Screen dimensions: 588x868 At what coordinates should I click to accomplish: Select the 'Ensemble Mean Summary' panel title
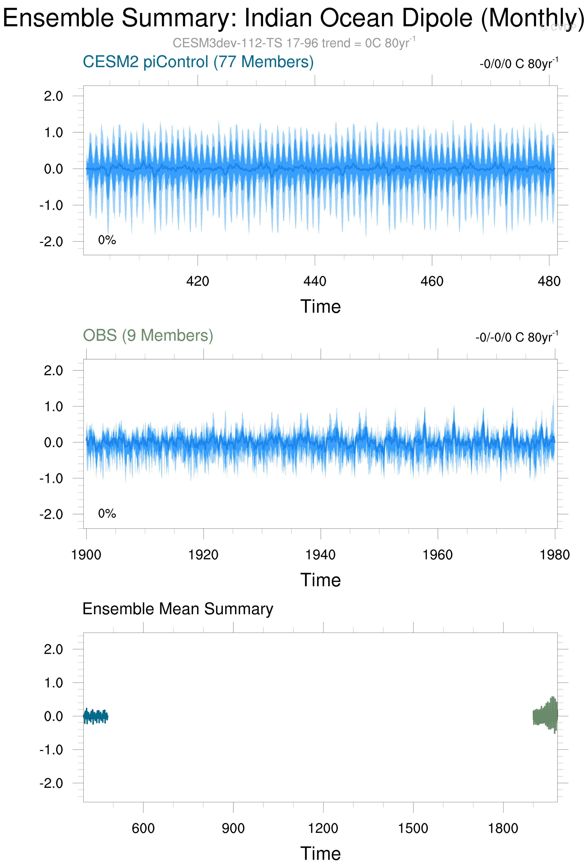tap(178, 609)
